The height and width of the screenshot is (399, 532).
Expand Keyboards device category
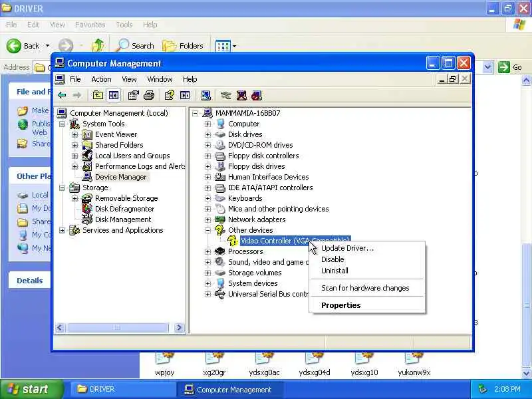point(207,198)
